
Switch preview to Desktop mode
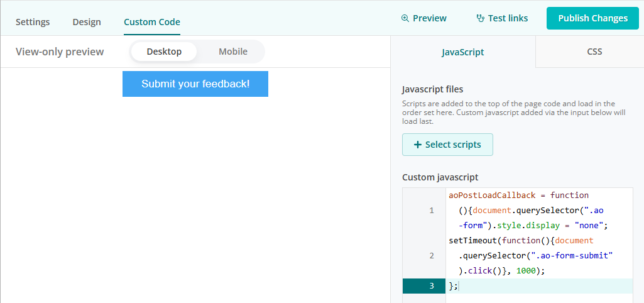coord(164,52)
